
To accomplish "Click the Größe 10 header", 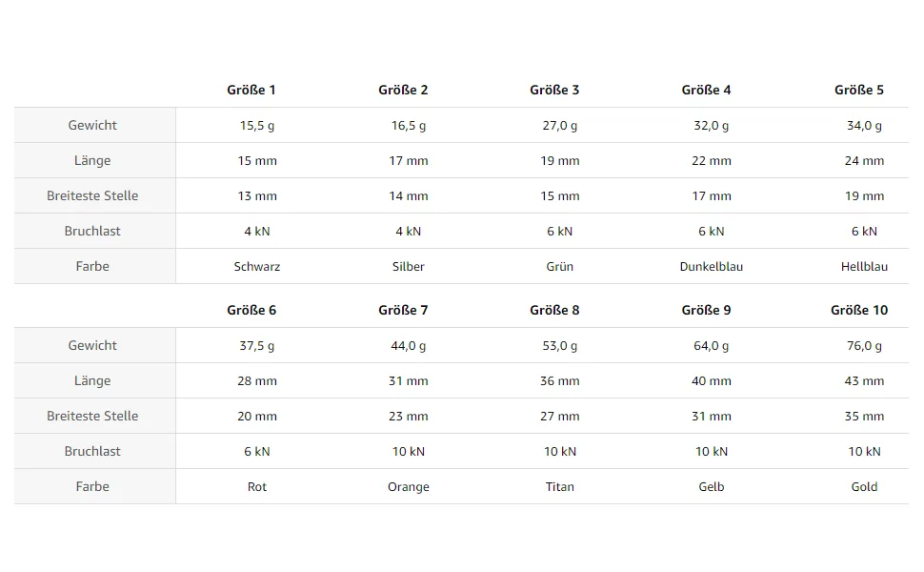I will pos(858,310).
